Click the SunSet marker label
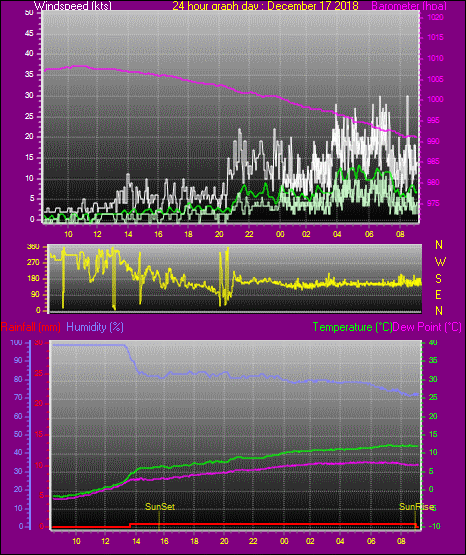Screen dimensions: 466x555 click(160, 507)
